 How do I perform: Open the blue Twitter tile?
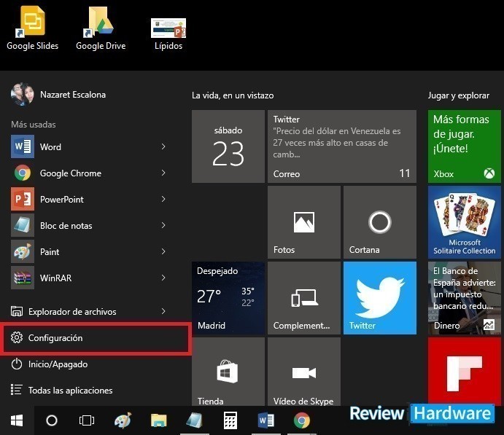[x=380, y=298]
